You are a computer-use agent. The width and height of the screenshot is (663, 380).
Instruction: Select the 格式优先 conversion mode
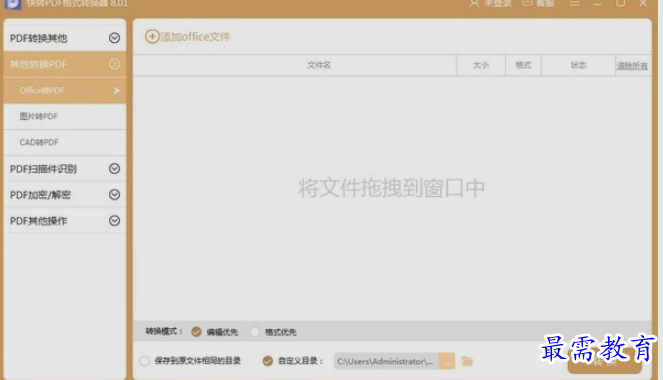(x=255, y=332)
